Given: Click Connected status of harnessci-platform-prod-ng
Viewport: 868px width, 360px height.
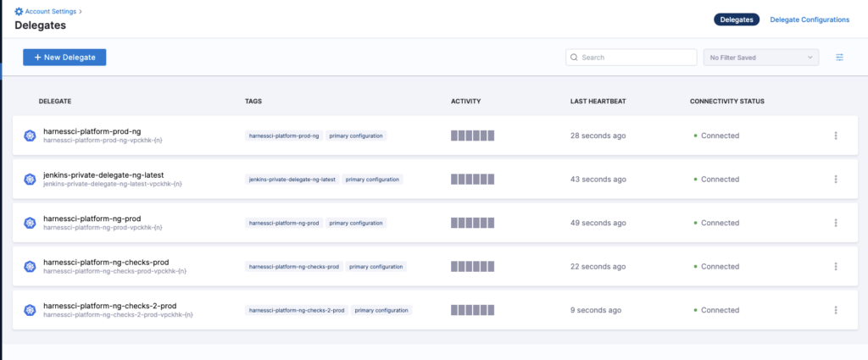Looking at the screenshot, I should click(717, 136).
